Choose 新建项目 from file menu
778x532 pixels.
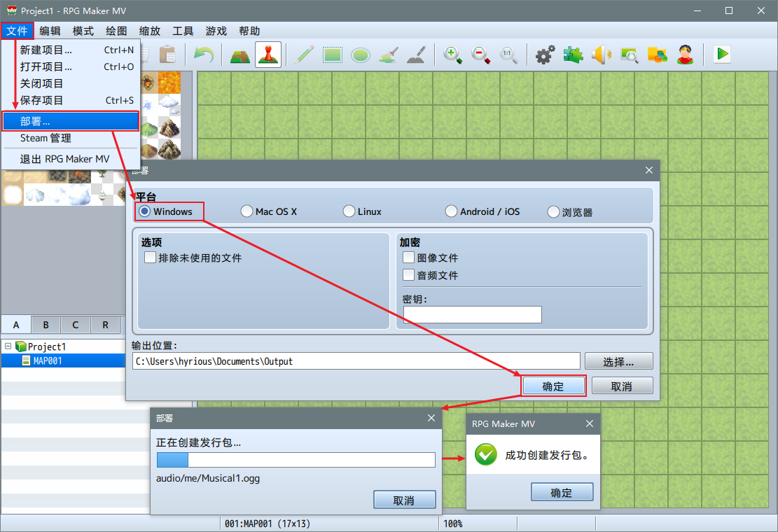pyautogui.click(x=71, y=50)
